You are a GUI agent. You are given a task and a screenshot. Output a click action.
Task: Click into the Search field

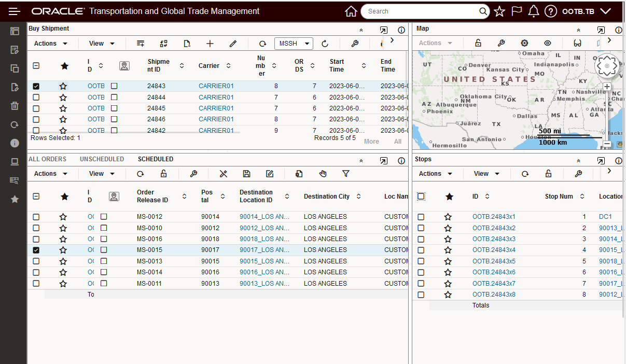point(420,11)
